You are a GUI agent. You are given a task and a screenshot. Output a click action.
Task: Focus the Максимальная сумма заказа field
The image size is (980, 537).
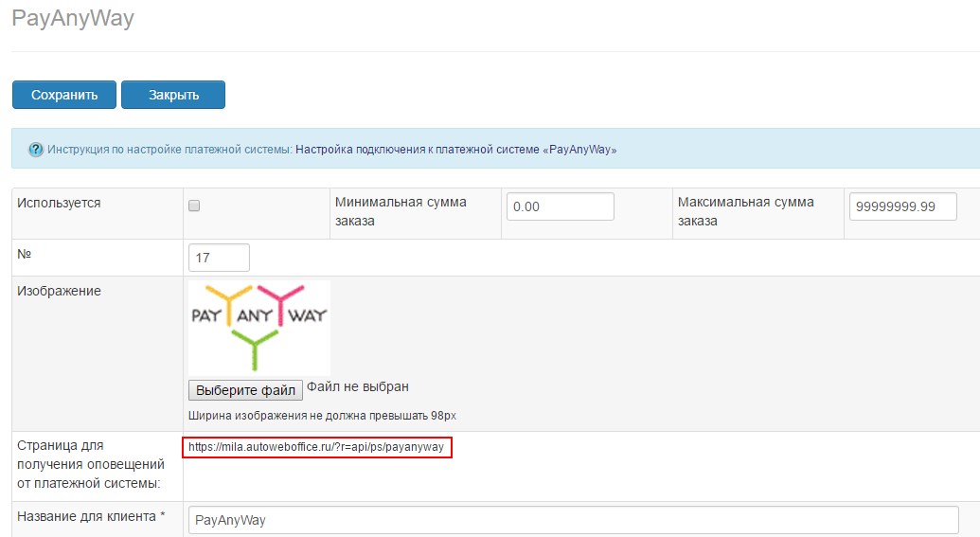pos(902,206)
